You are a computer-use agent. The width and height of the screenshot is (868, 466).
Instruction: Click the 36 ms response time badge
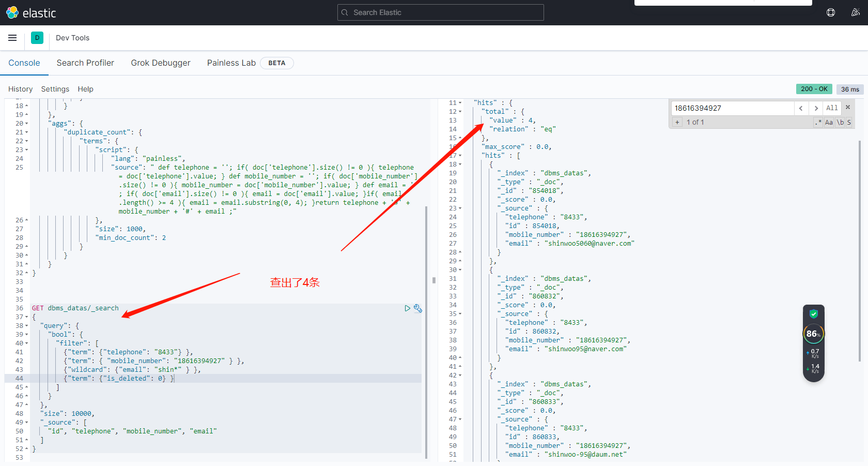(x=850, y=89)
